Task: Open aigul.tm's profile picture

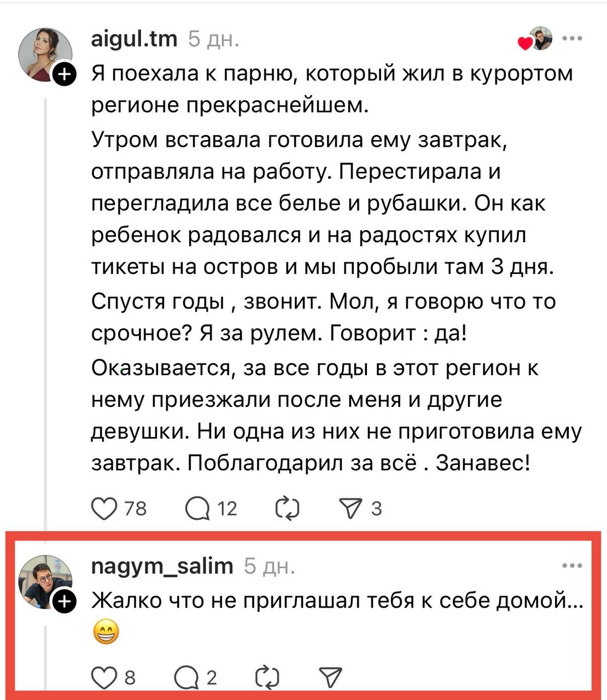Action: pos(45,54)
